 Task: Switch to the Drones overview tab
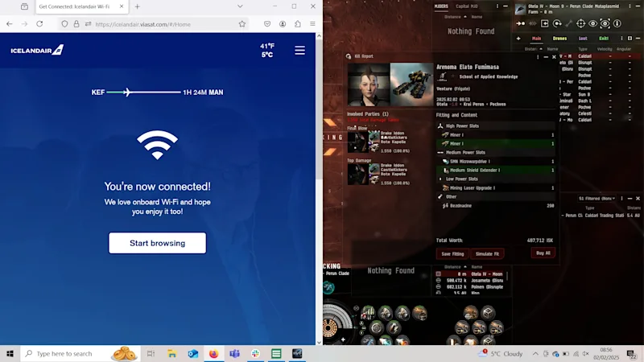tap(559, 39)
